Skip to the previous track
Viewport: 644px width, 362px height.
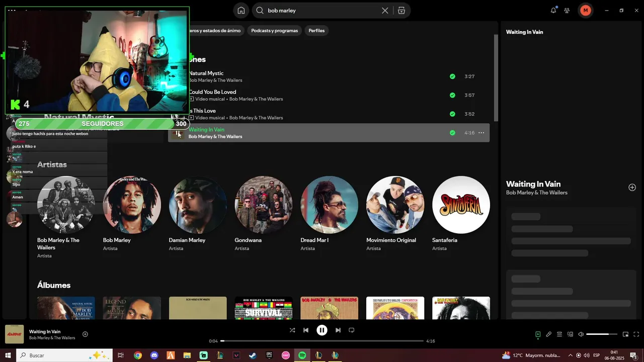click(306, 330)
